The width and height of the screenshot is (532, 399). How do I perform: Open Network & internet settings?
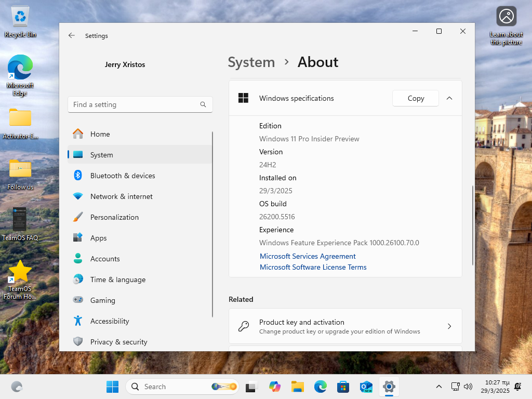(140, 196)
